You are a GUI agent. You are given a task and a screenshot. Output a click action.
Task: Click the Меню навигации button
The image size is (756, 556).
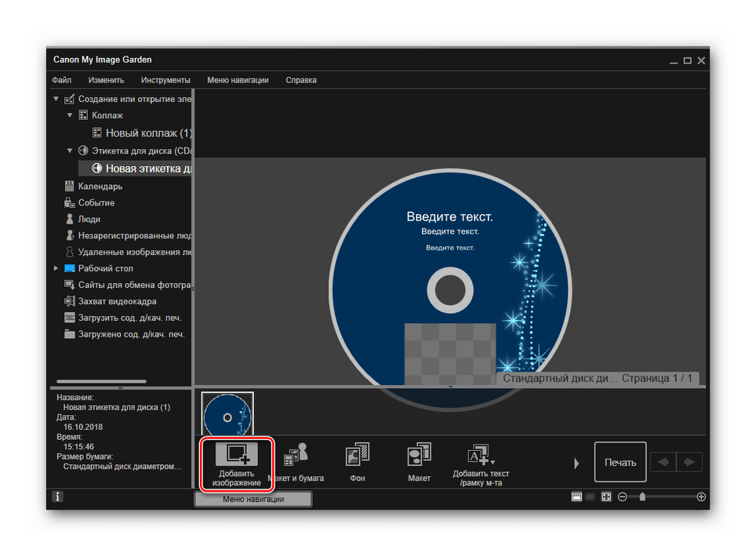(253, 499)
